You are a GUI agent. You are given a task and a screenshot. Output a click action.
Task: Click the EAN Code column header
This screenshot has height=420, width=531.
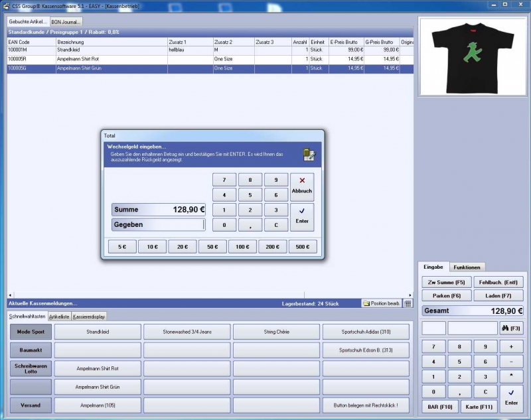(31, 42)
